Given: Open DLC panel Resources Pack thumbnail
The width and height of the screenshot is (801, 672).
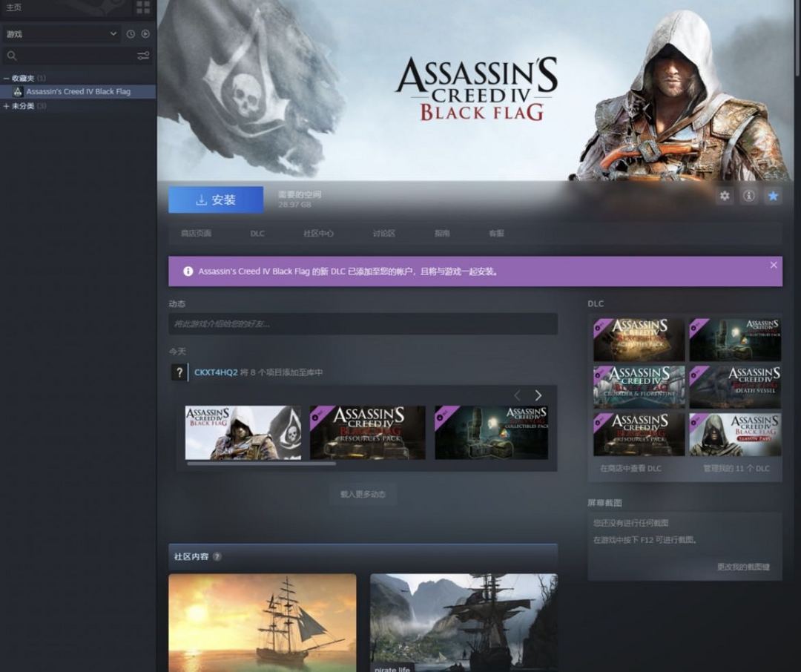Looking at the screenshot, I should click(639, 435).
